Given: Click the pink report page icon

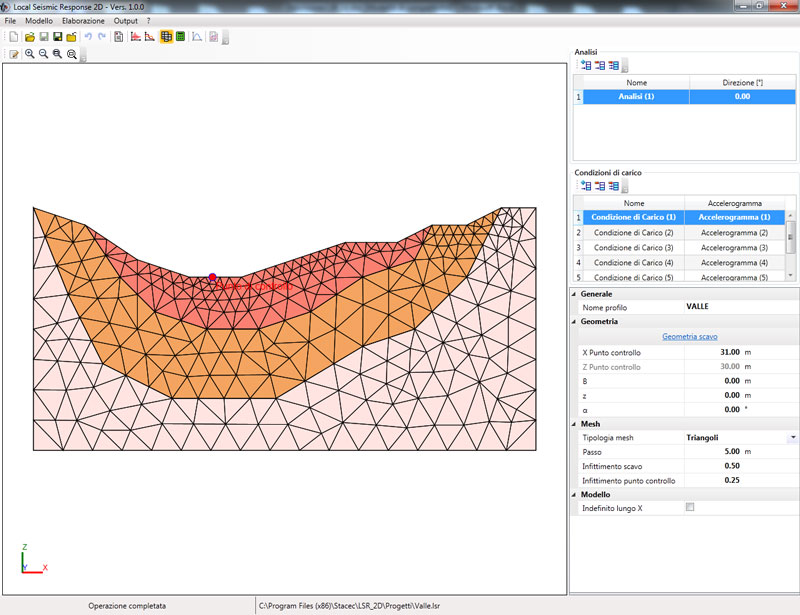Looking at the screenshot, I should coord(213,37).
